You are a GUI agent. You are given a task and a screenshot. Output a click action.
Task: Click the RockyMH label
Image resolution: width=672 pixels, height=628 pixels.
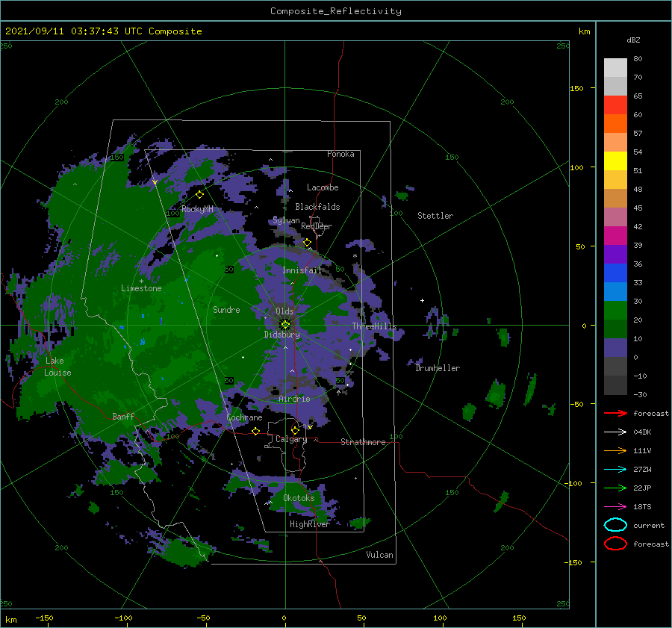[197, 209]
